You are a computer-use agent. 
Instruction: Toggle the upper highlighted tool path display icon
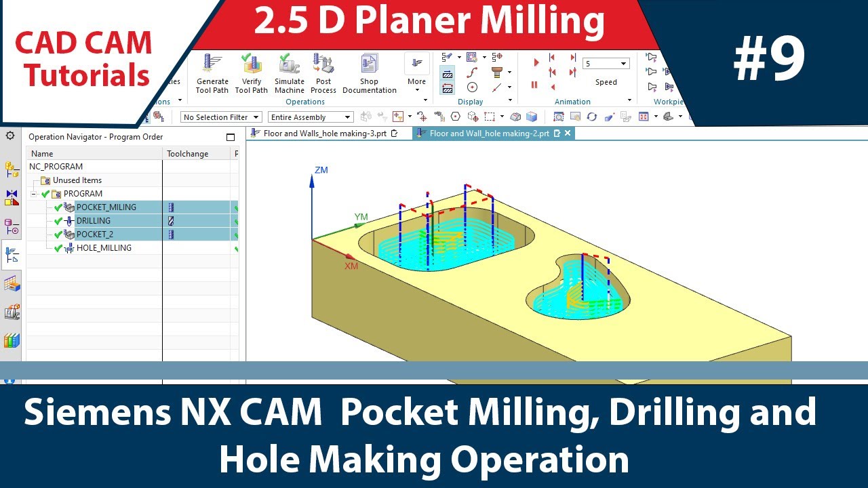pos(448,73)
